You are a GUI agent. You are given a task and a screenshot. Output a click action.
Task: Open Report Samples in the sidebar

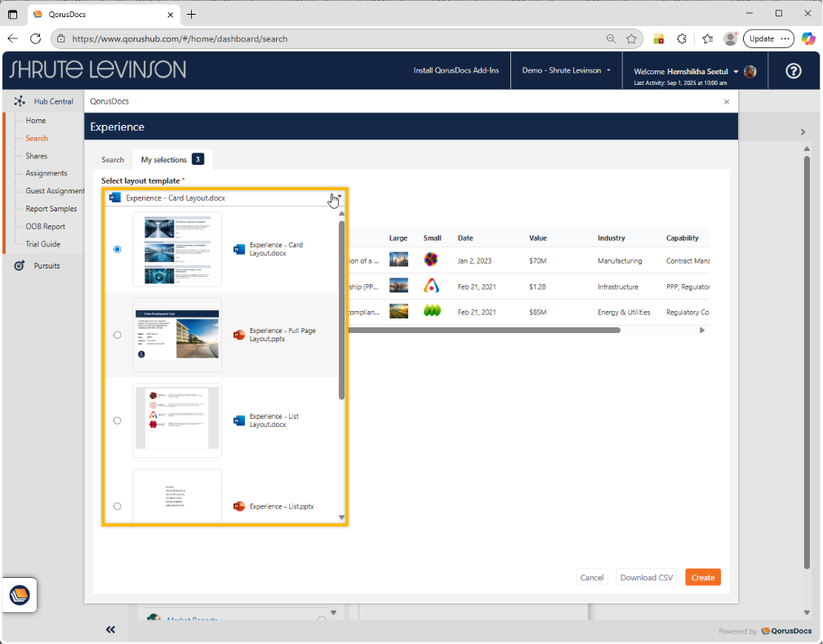pos(51,209)
